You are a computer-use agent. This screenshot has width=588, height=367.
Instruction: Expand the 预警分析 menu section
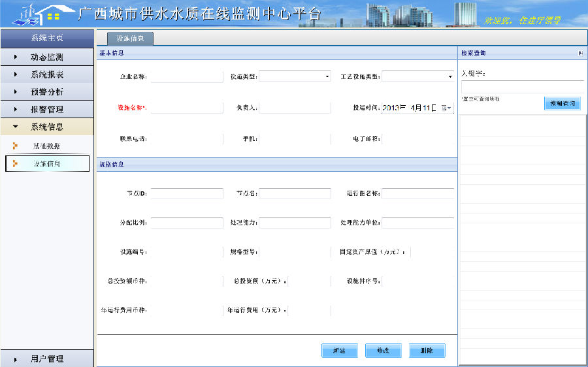pos(46,92)
